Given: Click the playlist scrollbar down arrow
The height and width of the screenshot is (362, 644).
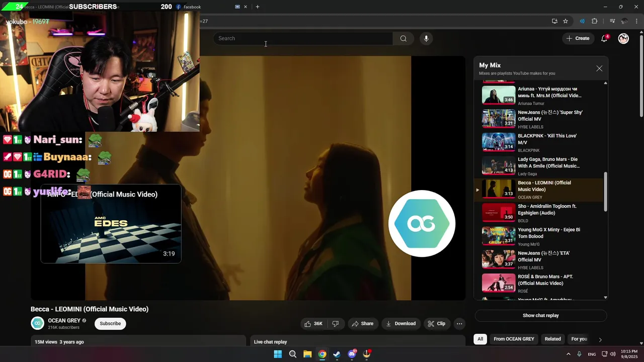Looking at the screenshot, I should coord(605,298).
